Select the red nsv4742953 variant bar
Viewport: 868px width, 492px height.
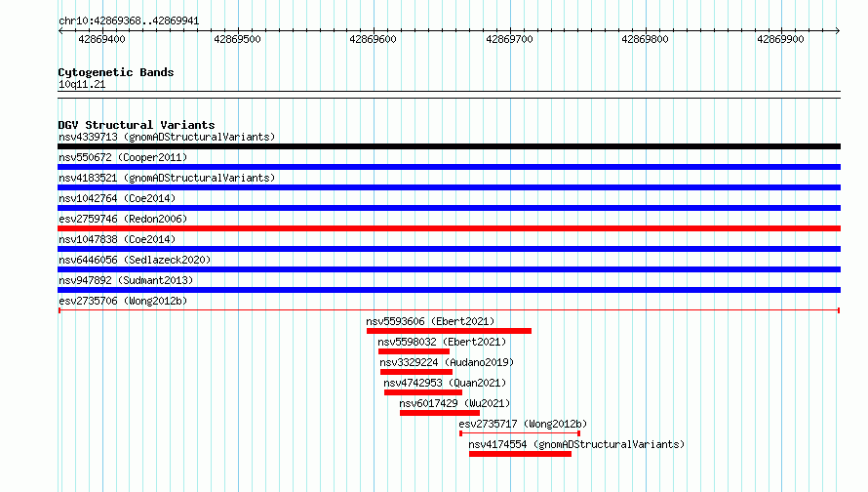point(423,392)
